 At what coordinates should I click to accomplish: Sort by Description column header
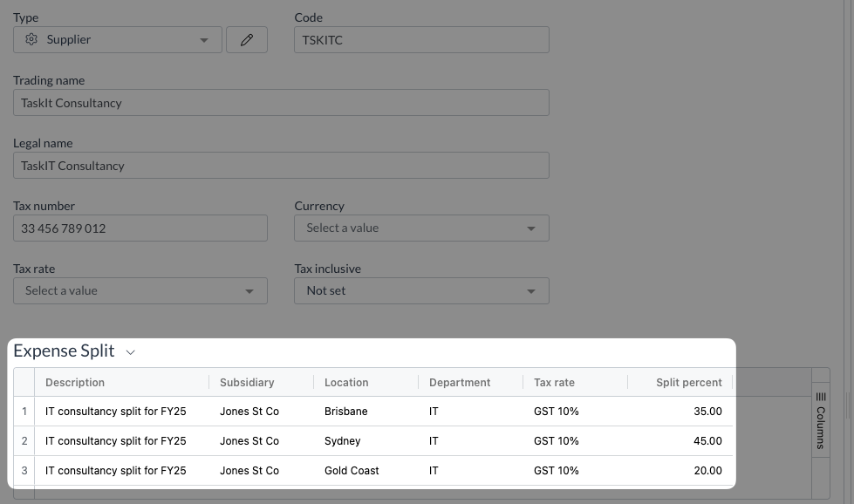pyautogui.click(x=75, y=382)
